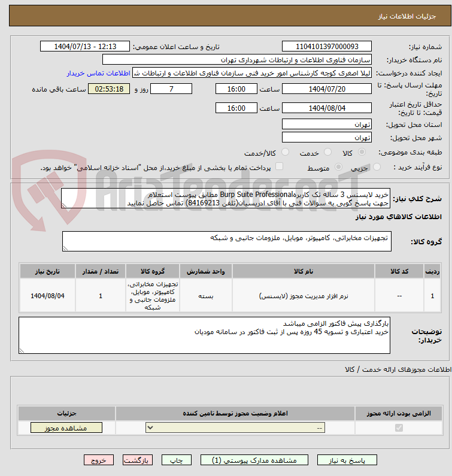This screenshot has height=476, width=452.
Task: Click the table cell date 1404/08/04
Action: tap(47, 296)
